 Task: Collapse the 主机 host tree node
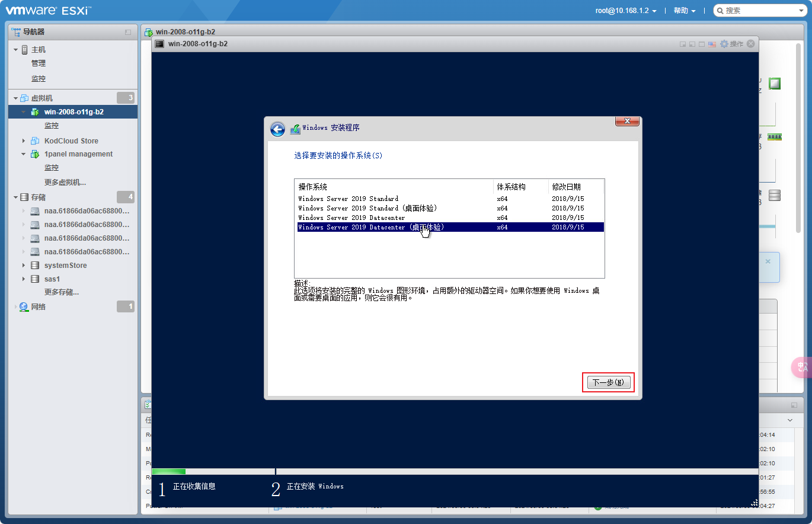click(x=16, y=50)
